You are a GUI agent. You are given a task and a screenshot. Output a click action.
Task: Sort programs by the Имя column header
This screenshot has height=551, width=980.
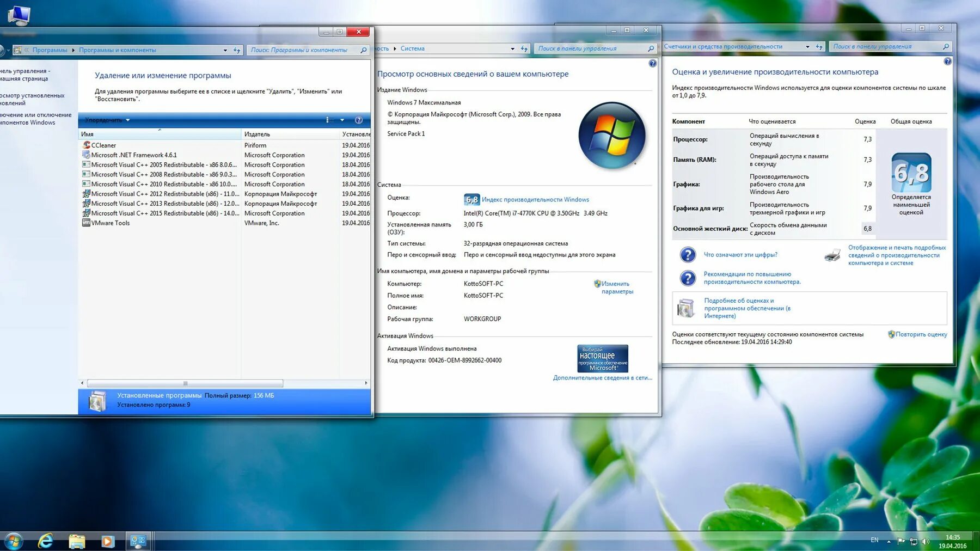tap(160, 134)
